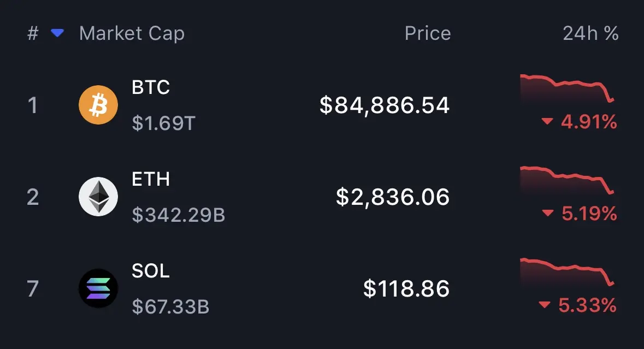Click the SOL 24h sparkline chart

point(567,272)
